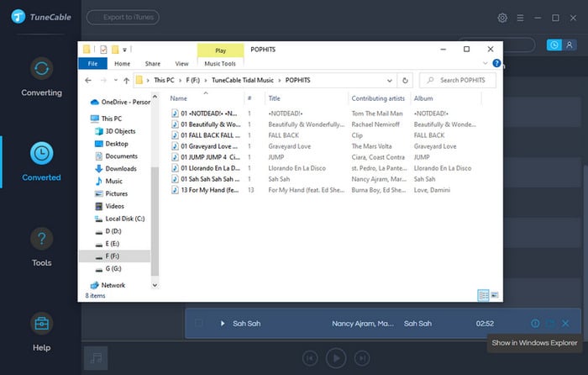Image resolution: width=588 pixels, height=375 pixels.
Task: Switch to large thumbnails view icon
Action: click(x=495, y=295)
